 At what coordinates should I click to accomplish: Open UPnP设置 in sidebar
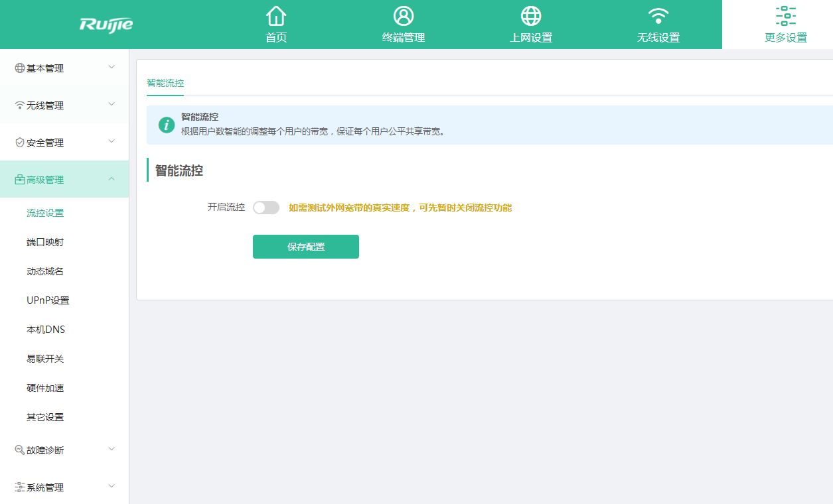pyautogui.click(x=48, y=300)
